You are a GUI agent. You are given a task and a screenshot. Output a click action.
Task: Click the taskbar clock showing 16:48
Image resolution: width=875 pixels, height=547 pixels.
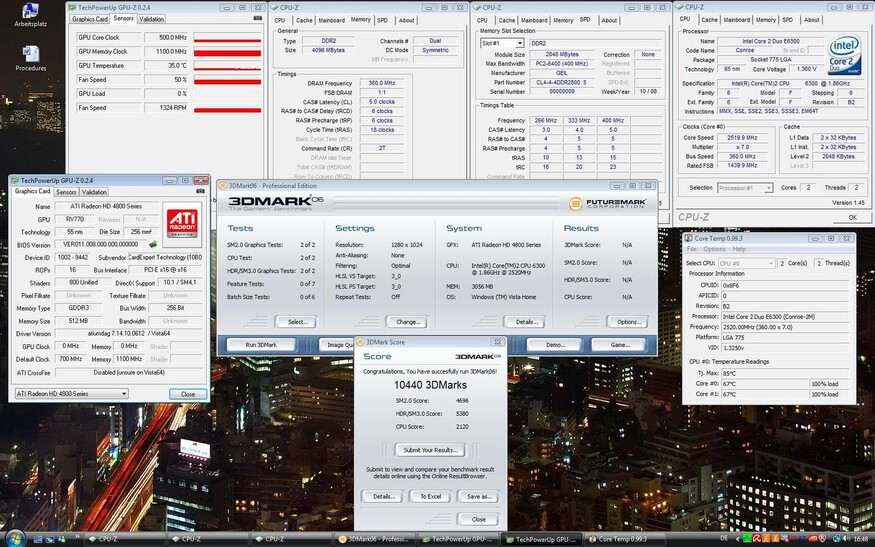[860, 539]
